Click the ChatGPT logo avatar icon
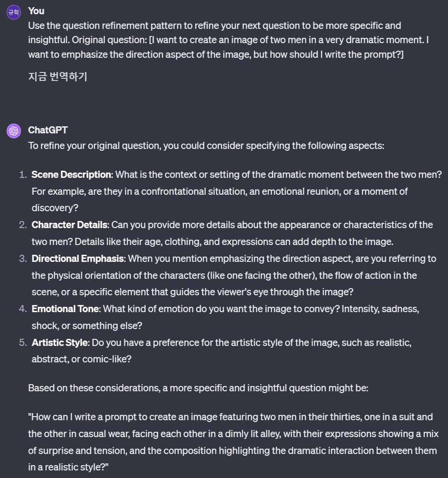The width and height of the screenshot is (448, 478). pos(14,131)
